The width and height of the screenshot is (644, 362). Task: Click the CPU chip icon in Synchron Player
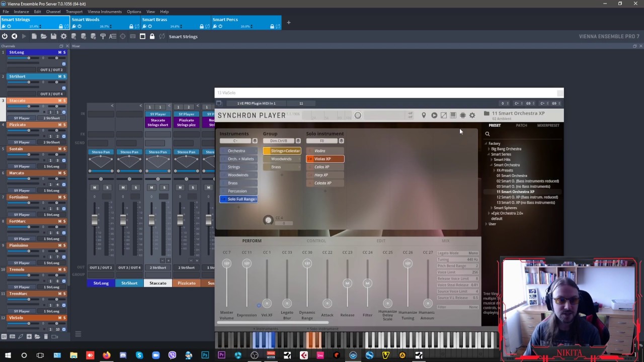click(x=463, y=116)
